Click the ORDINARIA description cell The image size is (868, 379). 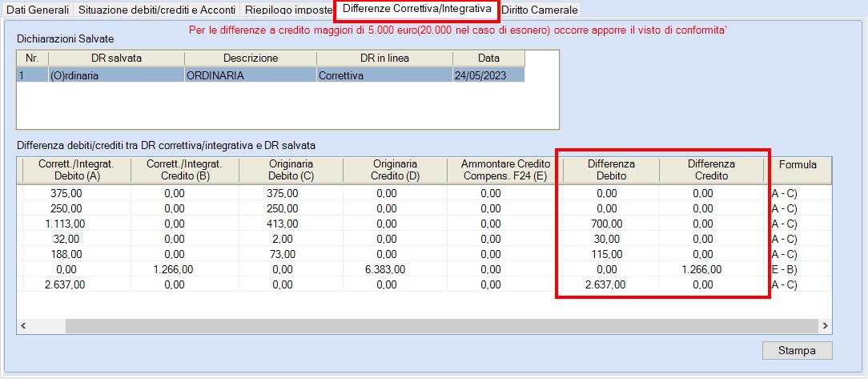[x=251, y=75]
